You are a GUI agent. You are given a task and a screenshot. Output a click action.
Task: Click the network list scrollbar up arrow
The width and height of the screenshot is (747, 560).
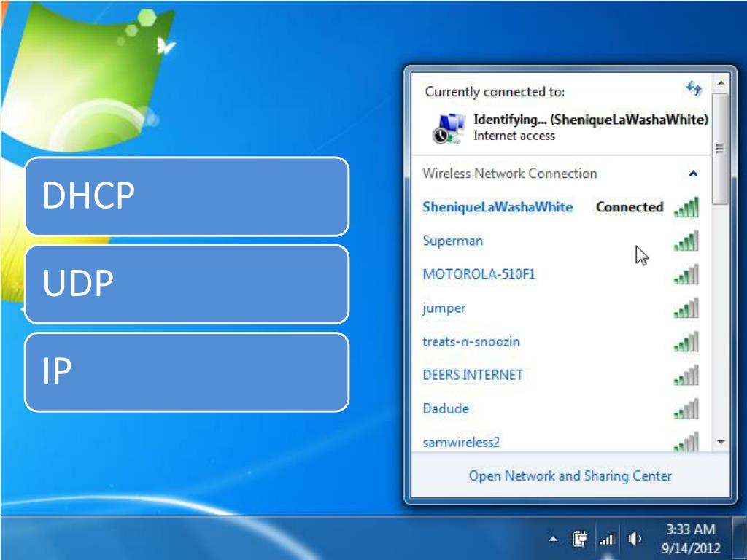pos(721,83)
